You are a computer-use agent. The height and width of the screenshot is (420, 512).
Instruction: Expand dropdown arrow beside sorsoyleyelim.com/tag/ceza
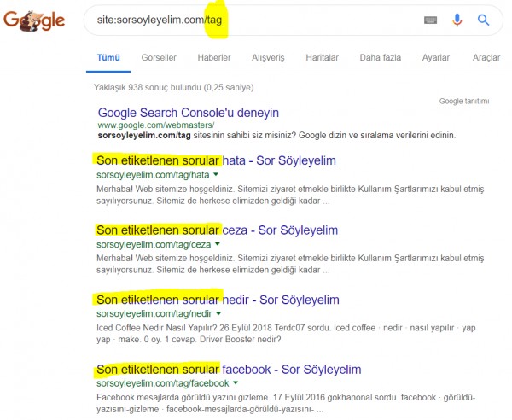pos(217,244)
